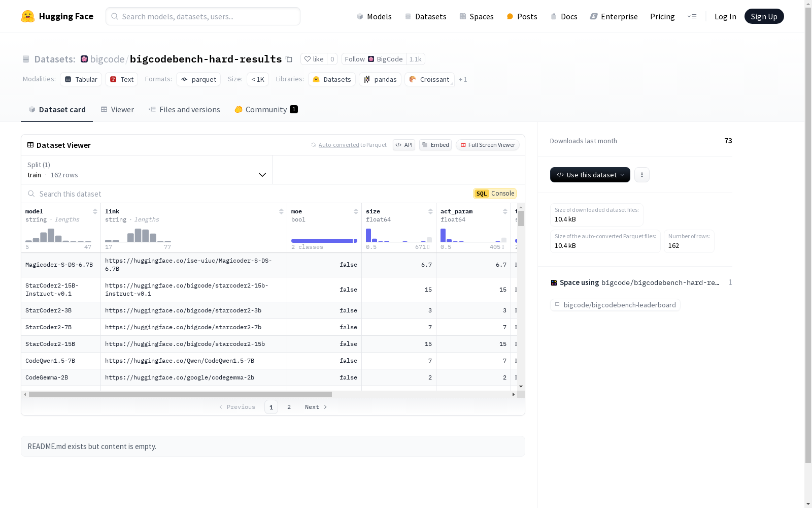Click the CodeQwen1.5-7B model cell
Screen dimensions: 812x508
tap(61, 361)
